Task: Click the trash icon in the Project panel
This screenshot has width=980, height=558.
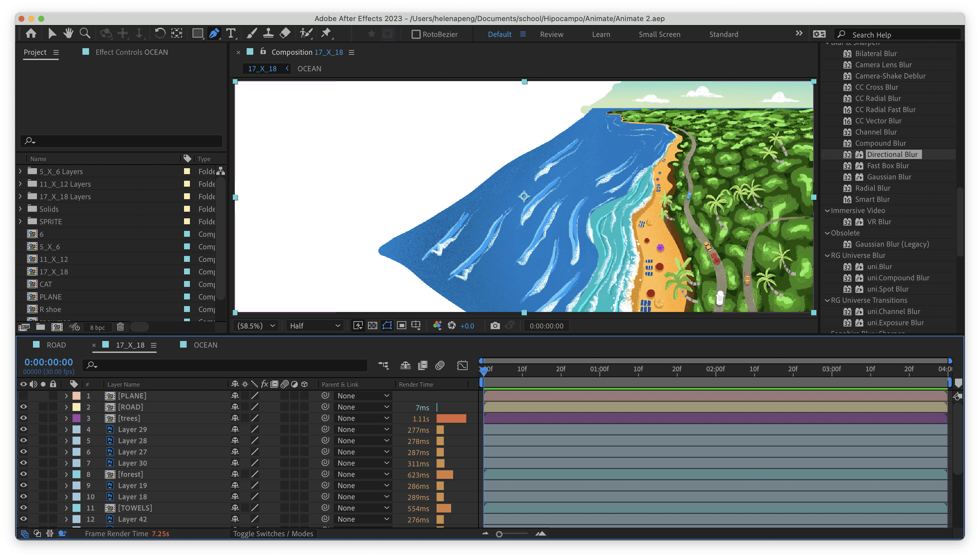Action: point(120,327)
